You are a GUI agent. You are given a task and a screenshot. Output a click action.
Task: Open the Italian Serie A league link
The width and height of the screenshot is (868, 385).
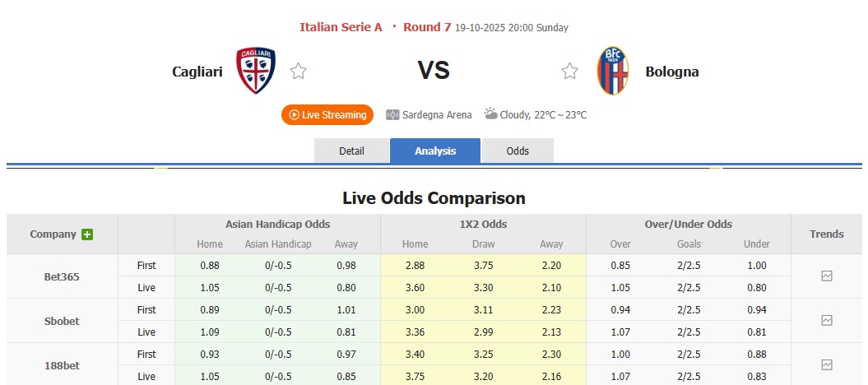point(341,27)
